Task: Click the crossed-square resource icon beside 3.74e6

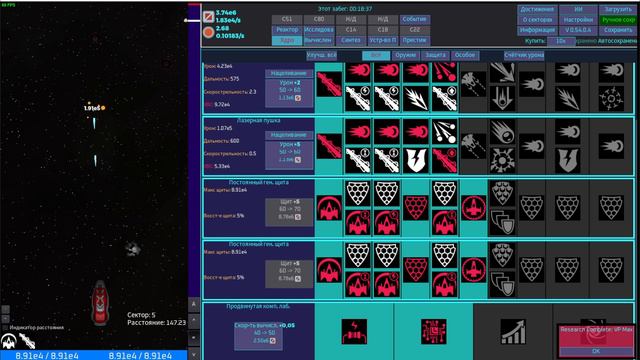Action: coord(209,17)
